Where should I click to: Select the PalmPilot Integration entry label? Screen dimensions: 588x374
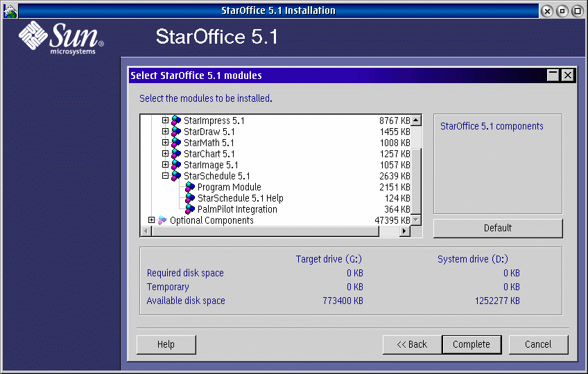237,209
